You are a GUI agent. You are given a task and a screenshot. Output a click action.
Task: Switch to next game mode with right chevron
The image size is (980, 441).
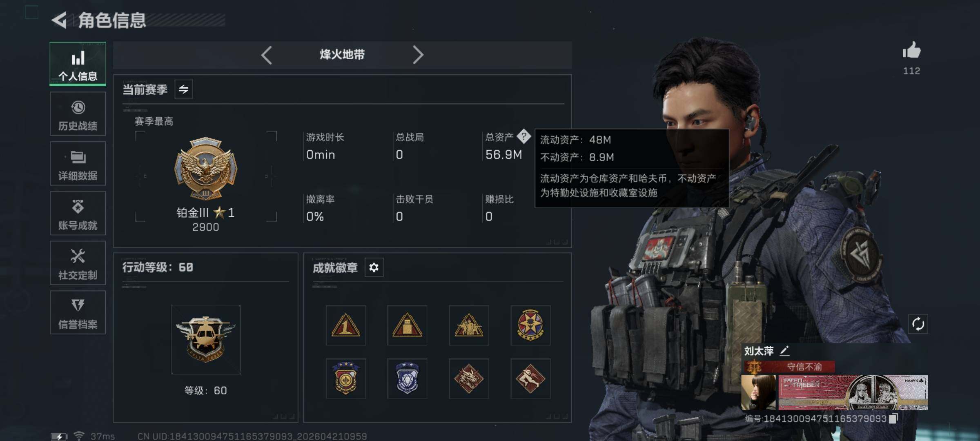(418, 55)
